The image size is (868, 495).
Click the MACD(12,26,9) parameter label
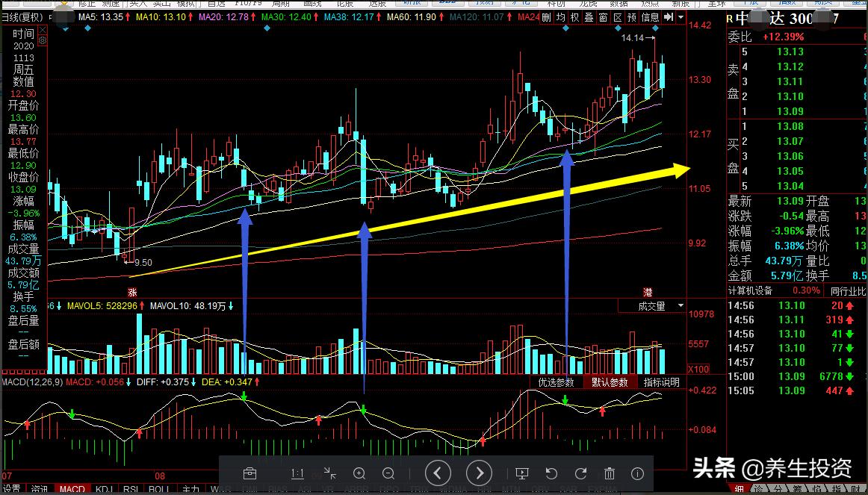coord(31,382)
